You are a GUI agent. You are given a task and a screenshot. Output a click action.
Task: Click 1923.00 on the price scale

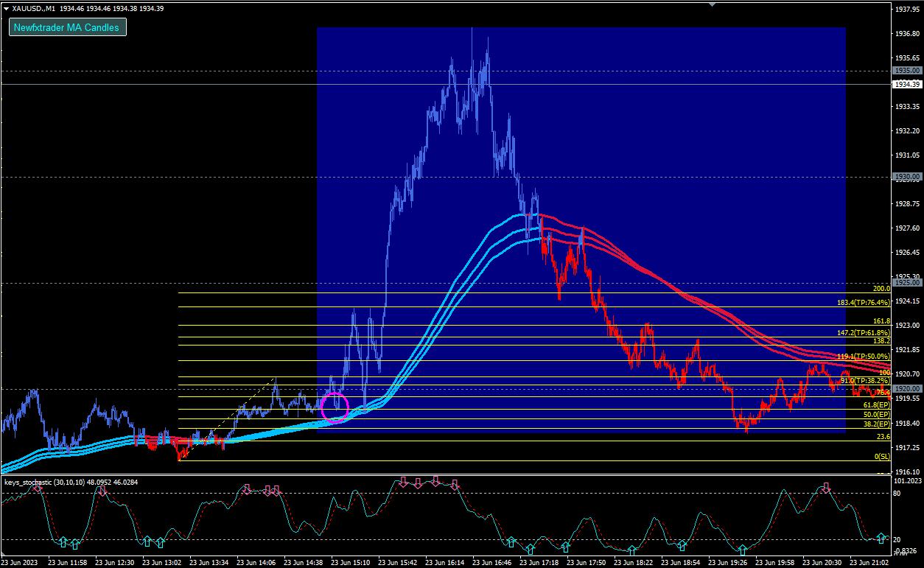pyautogui.click(x=907, y=326)
